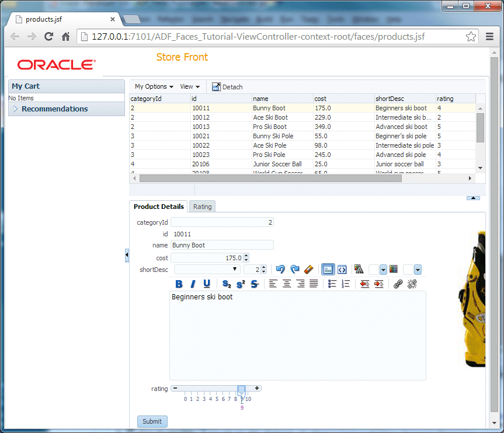Open the My Options menu

click(x=154, y=87)
